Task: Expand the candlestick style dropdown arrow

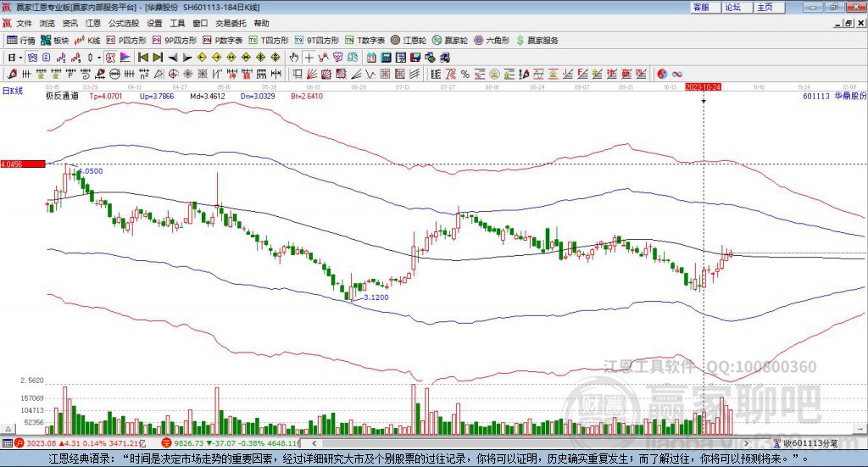Action: point(99,58)
